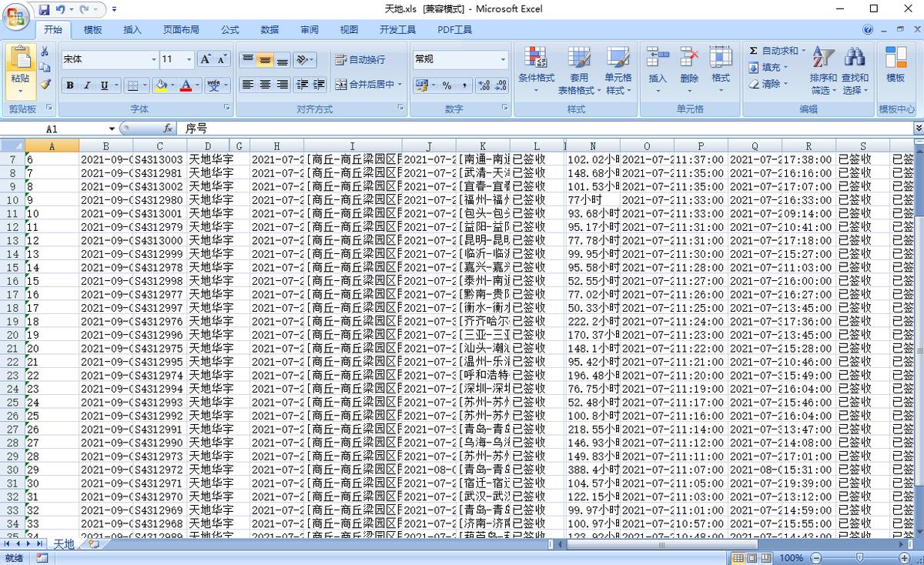Open Sort and Filter (排序和筛选)
Image resolution: width=924 pixels, height=565 pixels.
point(823,70)
